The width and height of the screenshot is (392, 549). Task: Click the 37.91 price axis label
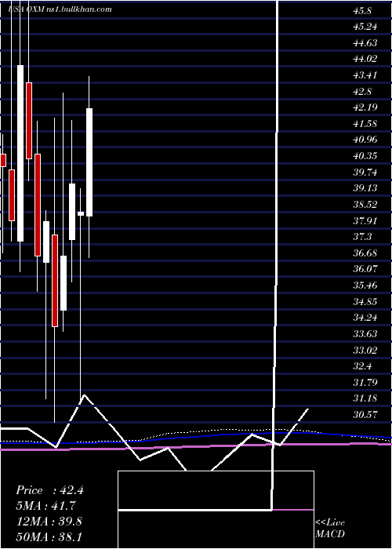click(365, 220)
